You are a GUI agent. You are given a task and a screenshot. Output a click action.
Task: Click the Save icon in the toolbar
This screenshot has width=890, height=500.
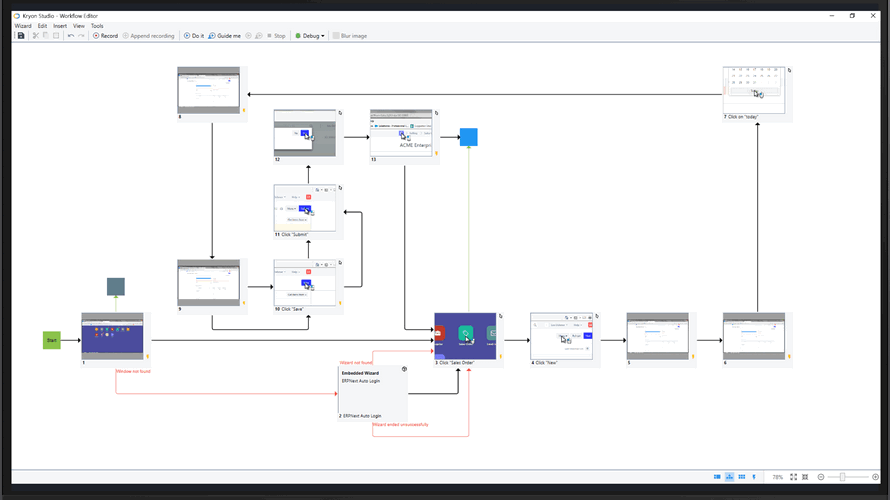pyautogui.click(x=21, y=36)
